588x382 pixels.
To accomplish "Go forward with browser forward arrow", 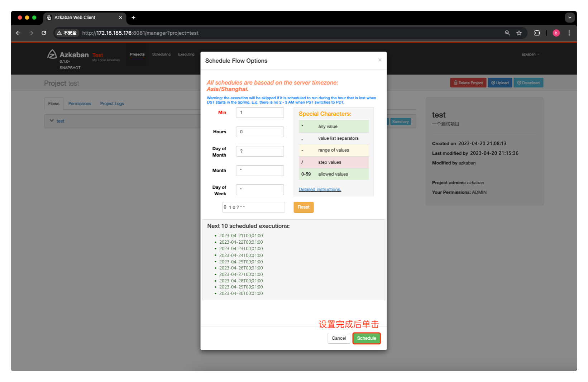I will point(31,33).
